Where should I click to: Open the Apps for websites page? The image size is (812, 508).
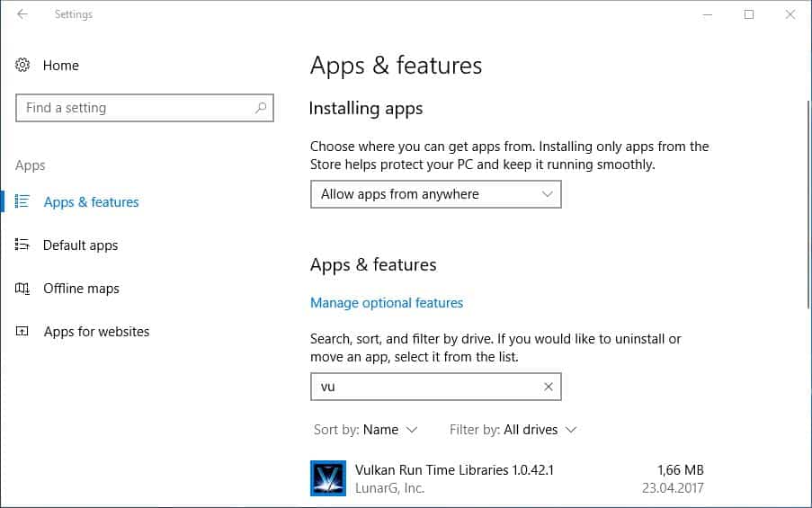point(96,332)
